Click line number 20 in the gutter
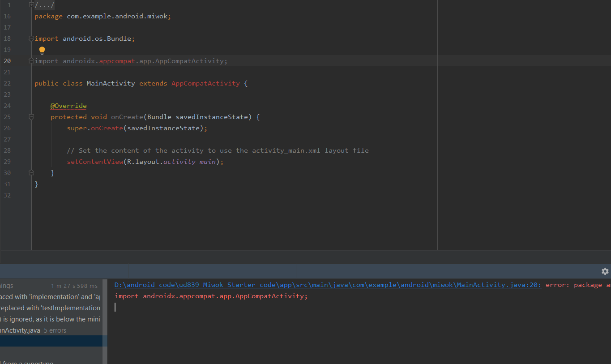611x364 pixels. click(7, 61)
